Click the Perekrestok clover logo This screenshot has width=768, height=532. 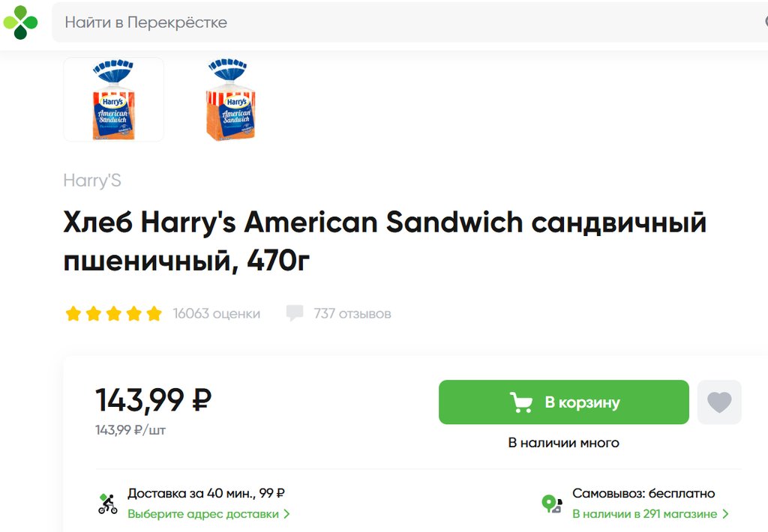pos(20,22)
